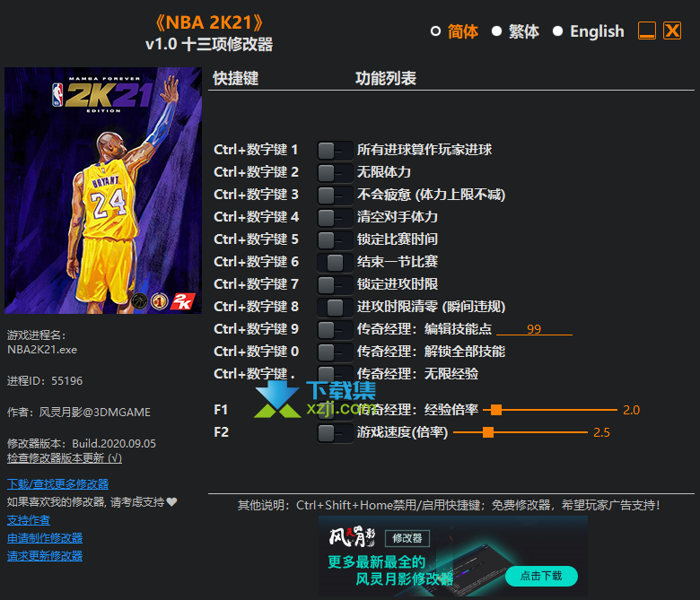Click the F1 hotkey label
Image resolution: width=700 pixels, height=600 pixels.
click(221, 410)
